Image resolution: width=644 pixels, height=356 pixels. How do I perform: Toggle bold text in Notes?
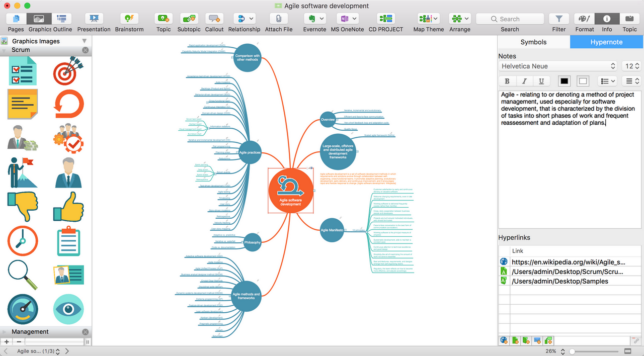pos(507,81)
